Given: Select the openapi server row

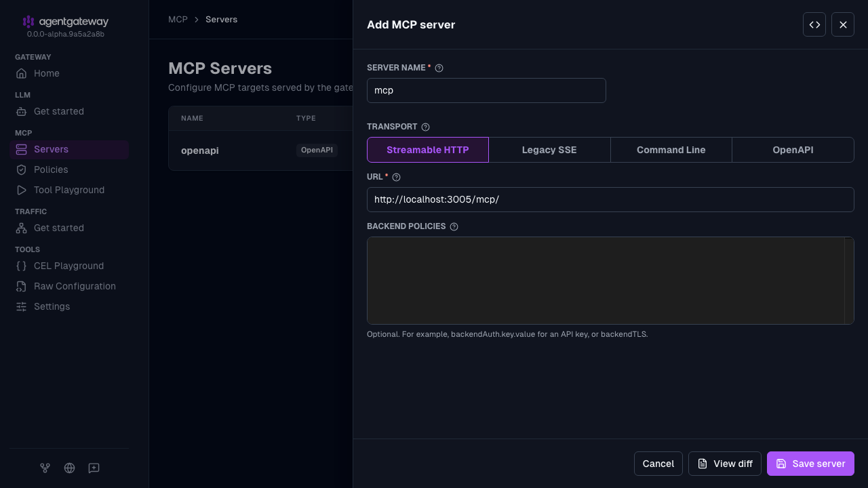Looking at the screenshot, I should click(x=260, y=150).
